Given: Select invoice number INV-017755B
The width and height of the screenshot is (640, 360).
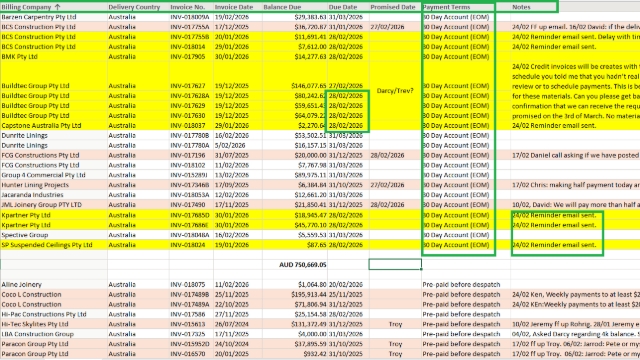Looking at the screenshot, I should tap(191, 37).
